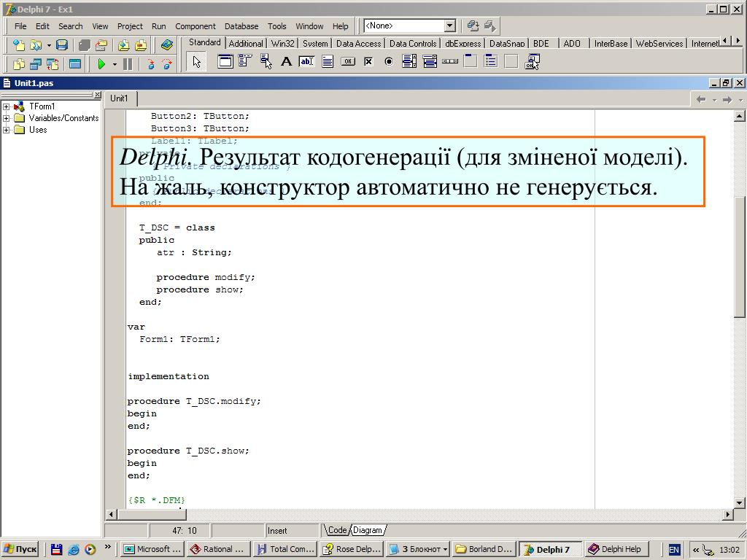Open the Tools menu

coord(276,26)
